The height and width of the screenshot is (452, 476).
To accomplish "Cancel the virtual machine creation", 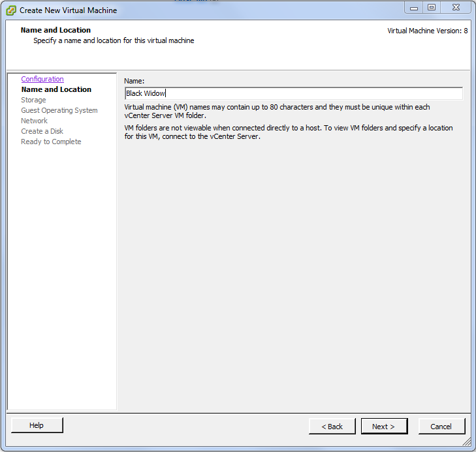I will click(x=441, y=427).
